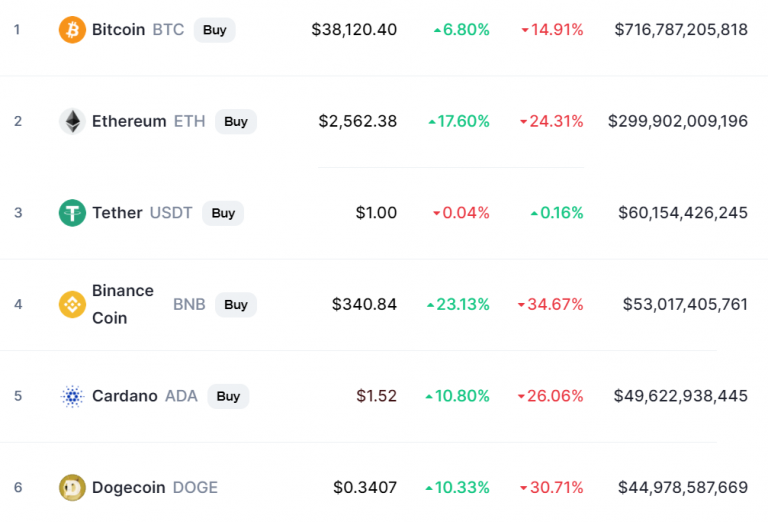Click the Buy button next to USDT
This screenshot has height=522, width=768.
tap(223, 213)
